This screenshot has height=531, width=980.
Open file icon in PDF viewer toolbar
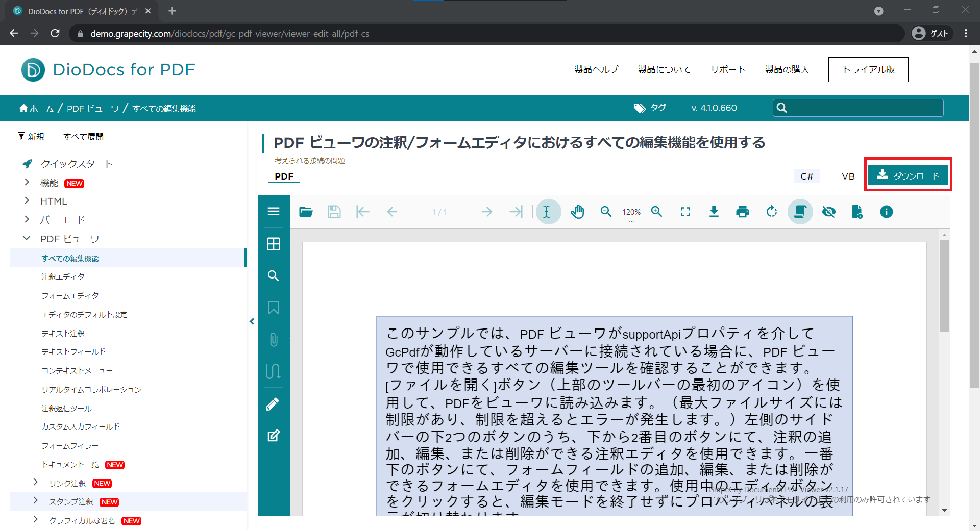point(306,212)
